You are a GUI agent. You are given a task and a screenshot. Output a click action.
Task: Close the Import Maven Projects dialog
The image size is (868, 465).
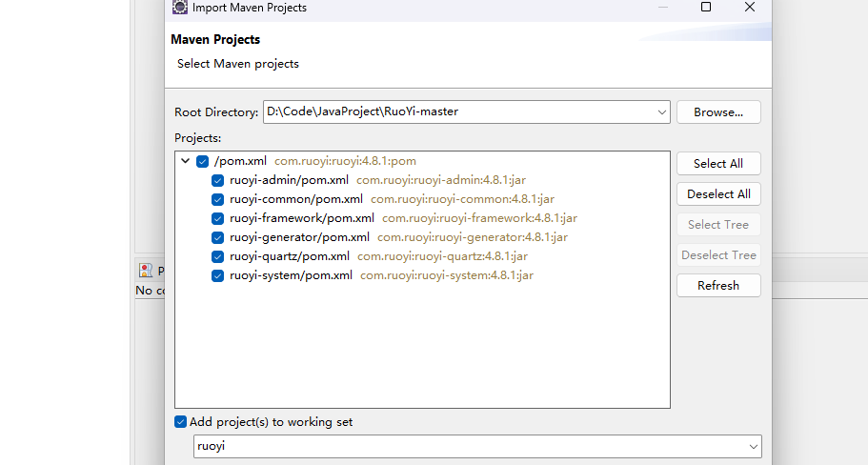tap(750, 7)
